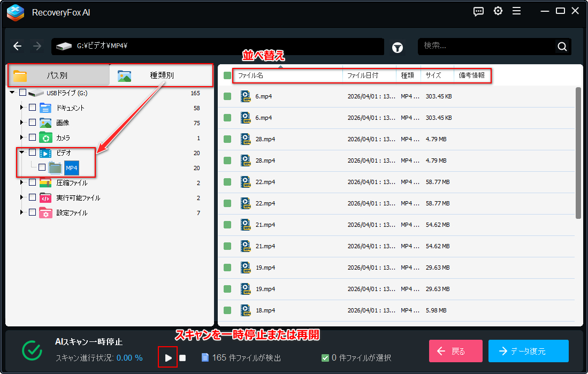588x374 pixels.
Task: Stop scan with the square button
Action: [182, 358]
